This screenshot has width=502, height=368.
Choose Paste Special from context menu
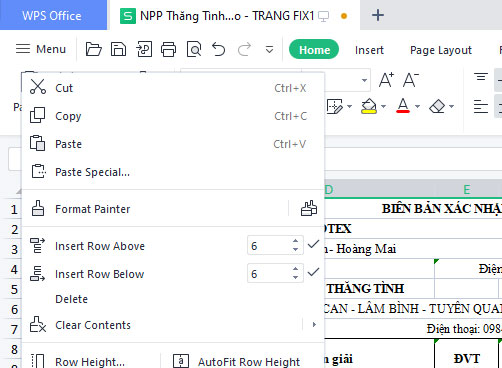[x=173, y=172]
